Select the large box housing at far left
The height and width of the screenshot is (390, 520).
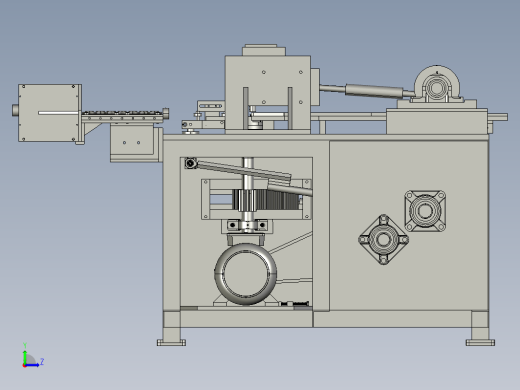click(50, 113)
